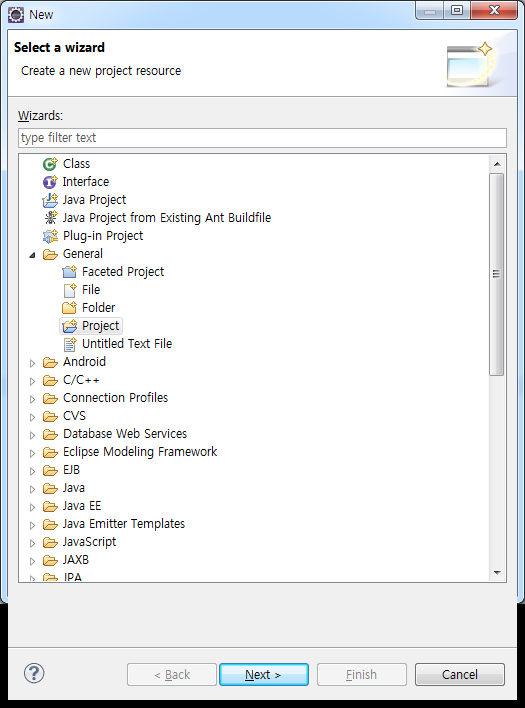Screen dimensions: 525x708
Task: Click the Next button
Action: click(x=264, y=675)
